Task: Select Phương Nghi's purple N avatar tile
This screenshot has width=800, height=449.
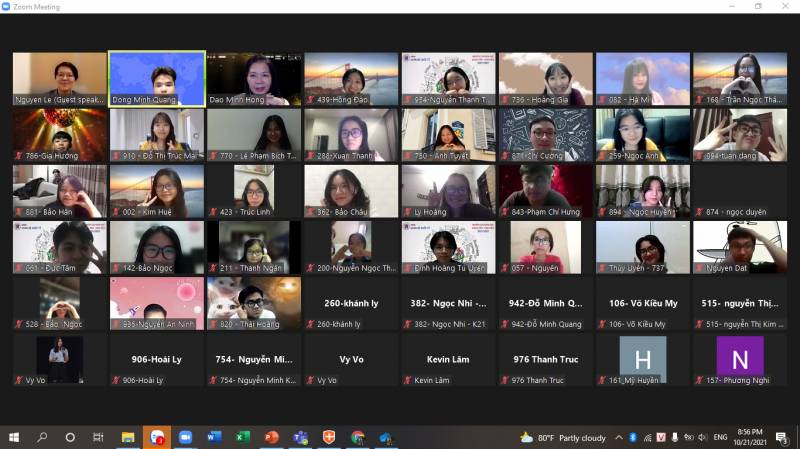Action: (740, 359)
